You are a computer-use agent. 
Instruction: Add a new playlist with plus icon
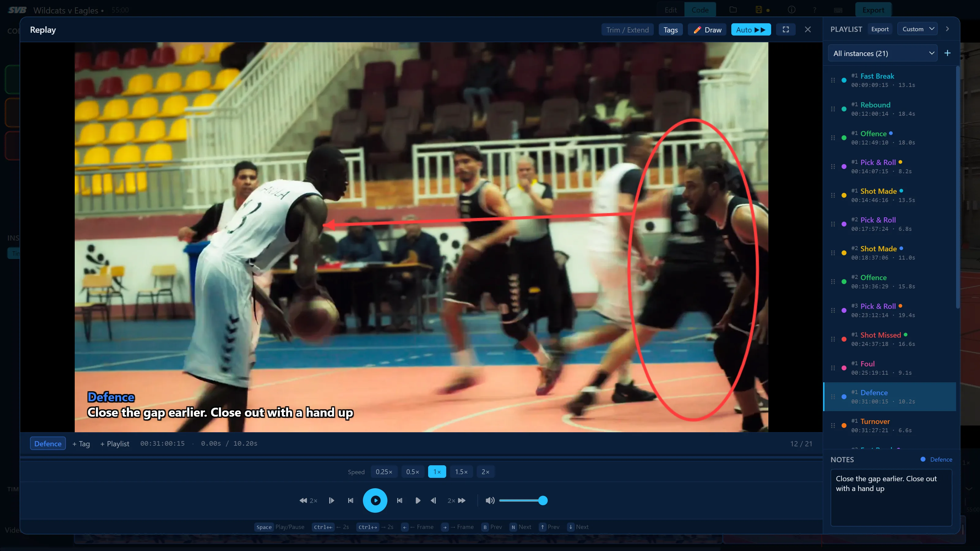click(947, 53)
